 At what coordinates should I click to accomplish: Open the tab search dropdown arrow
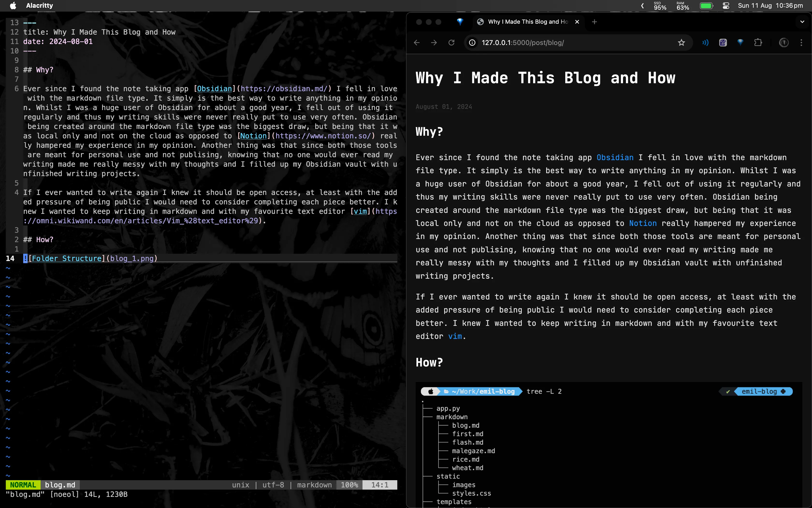pos(802,22)
